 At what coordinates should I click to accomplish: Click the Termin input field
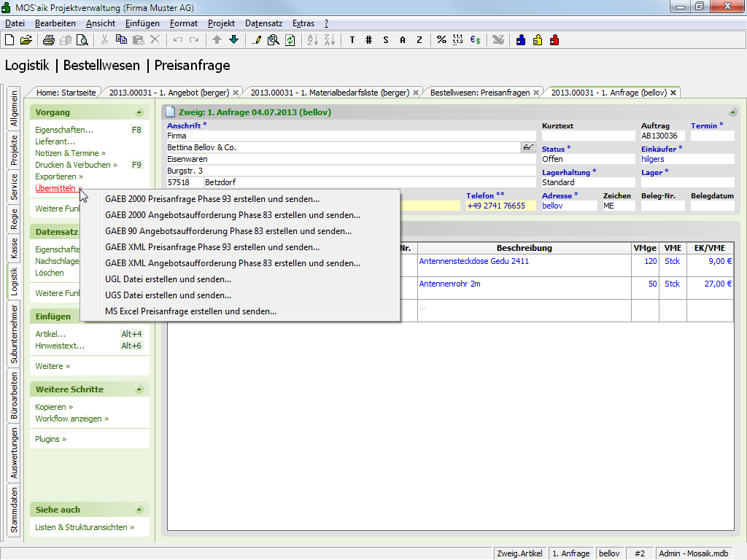(713, 136)
